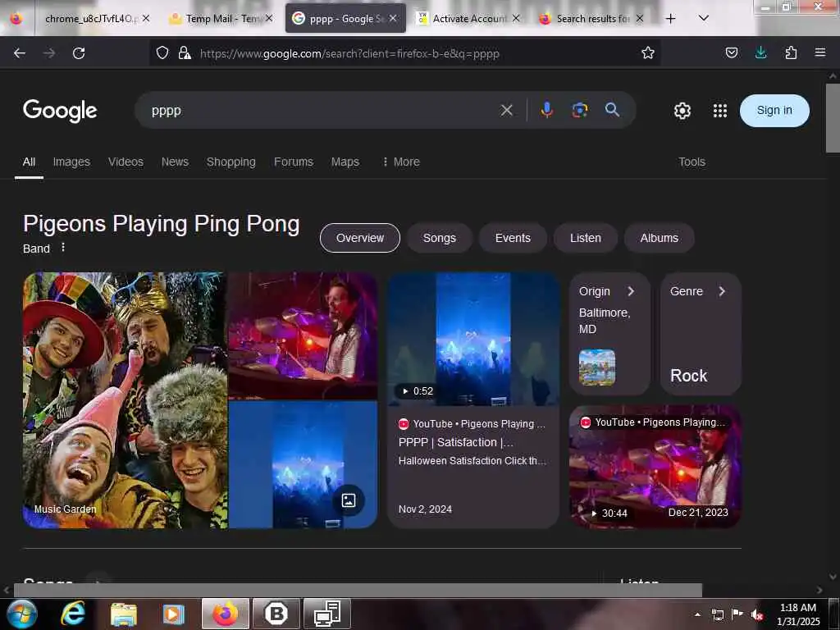This screenshot has height=630, width=840.
Task: Expand the Origin card chevron
Action: (631, 291)
